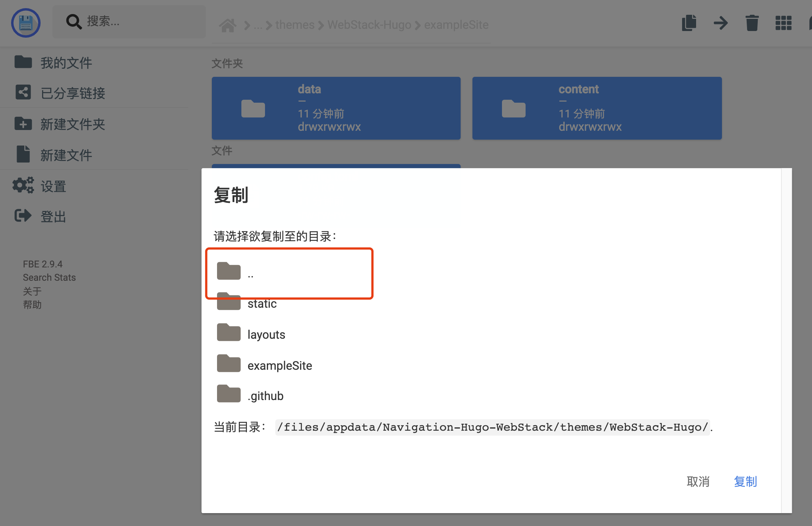Viewport: 812px width, 526px height.
Task: Open the themes breadcrumb entry
Action: pyautogui.click(x=294, y=24)
